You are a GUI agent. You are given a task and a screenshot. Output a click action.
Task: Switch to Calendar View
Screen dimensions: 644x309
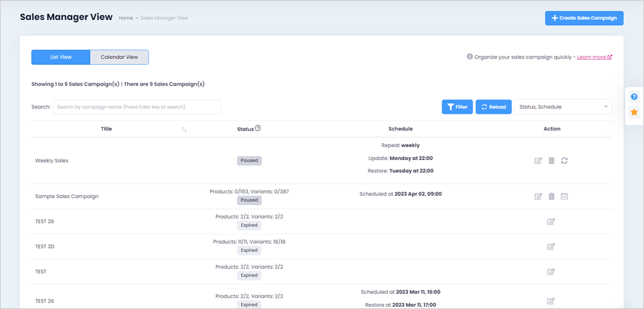pyautogui.click(x=119, y=57)
